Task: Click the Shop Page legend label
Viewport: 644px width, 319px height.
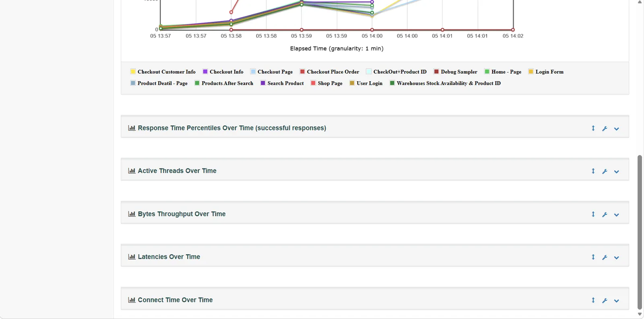Action: click(x=330, y=83)
